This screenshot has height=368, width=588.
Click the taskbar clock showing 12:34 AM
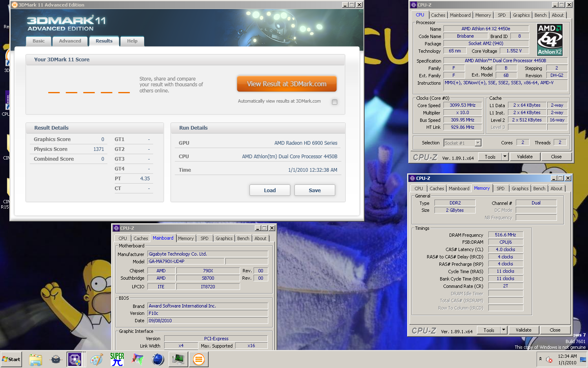point(567,356)
